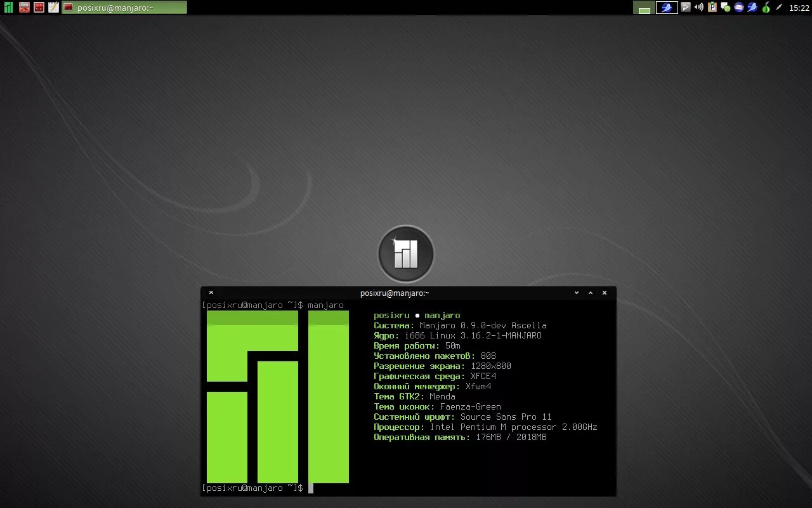812x508 pixels.
Task: Switch to second workspace with bird icon
Action: coord(667,8)
